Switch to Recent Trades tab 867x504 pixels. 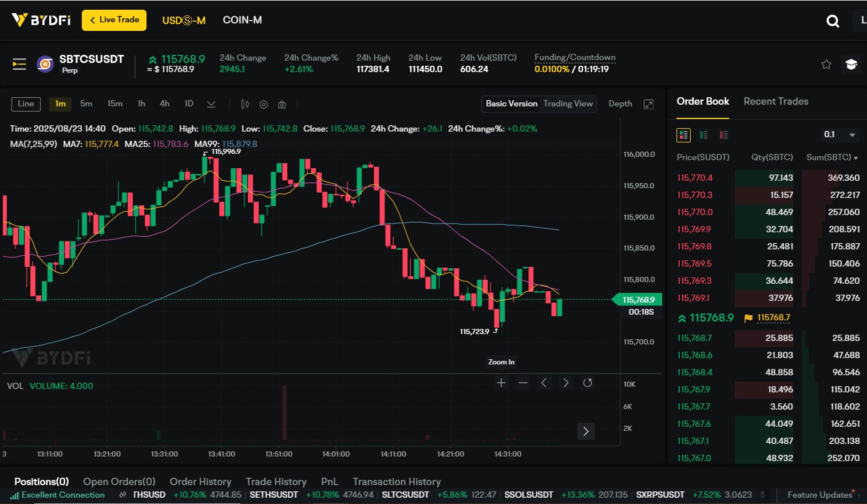[x=775, y=101]
